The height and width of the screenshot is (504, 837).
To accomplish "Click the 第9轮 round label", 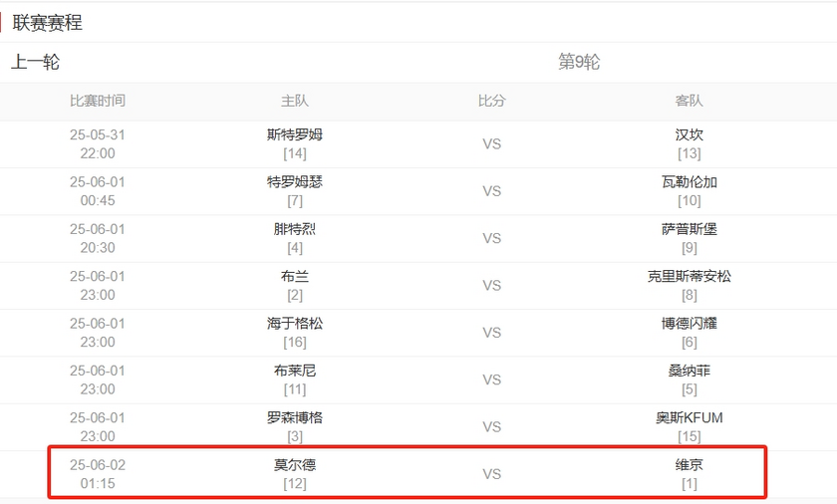I will coord(579,63).
